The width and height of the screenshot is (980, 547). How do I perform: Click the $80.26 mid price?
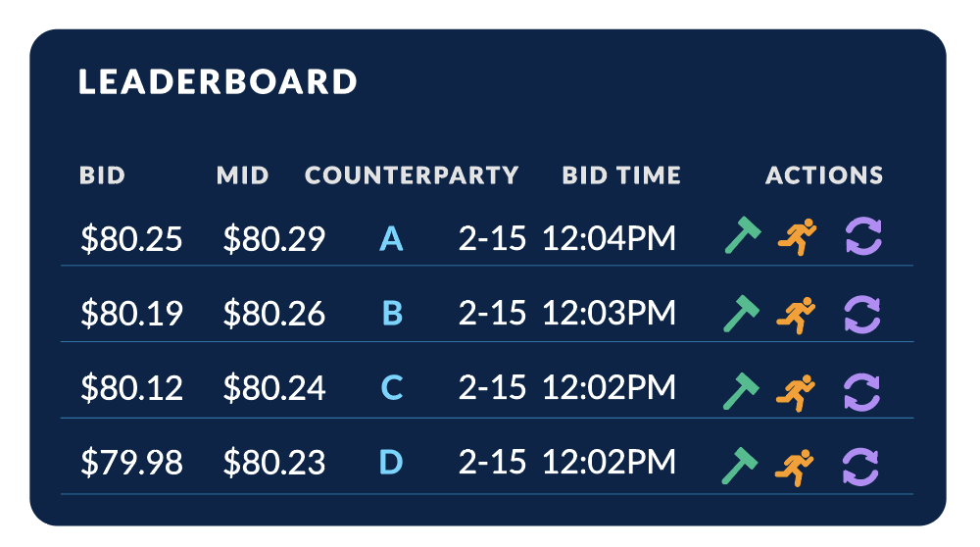click(273, 313)
